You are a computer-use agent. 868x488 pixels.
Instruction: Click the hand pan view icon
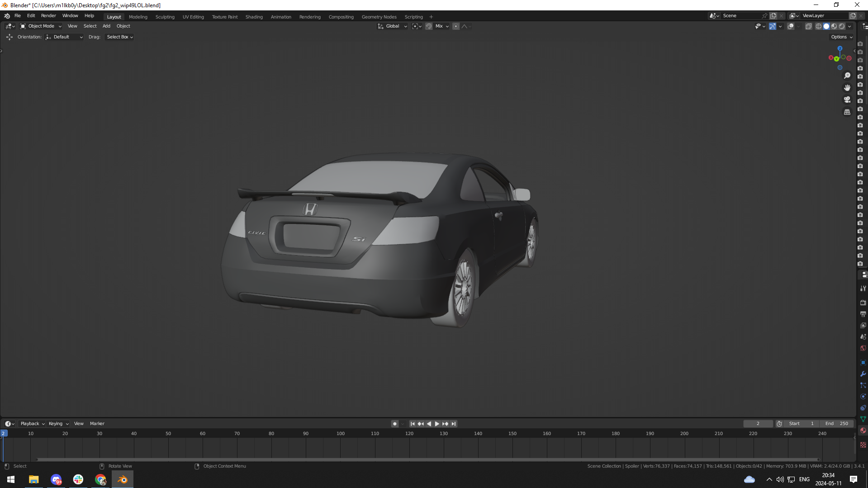(847, 88)
